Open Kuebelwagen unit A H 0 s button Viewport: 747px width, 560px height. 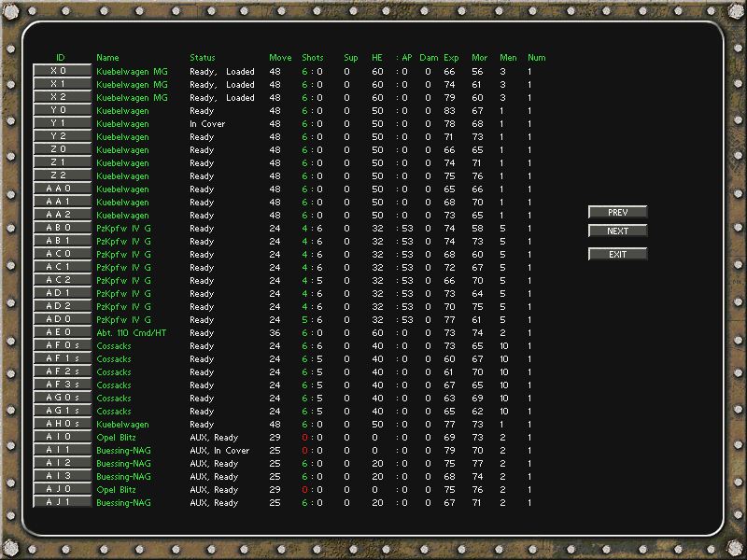(x=62, y=424)
